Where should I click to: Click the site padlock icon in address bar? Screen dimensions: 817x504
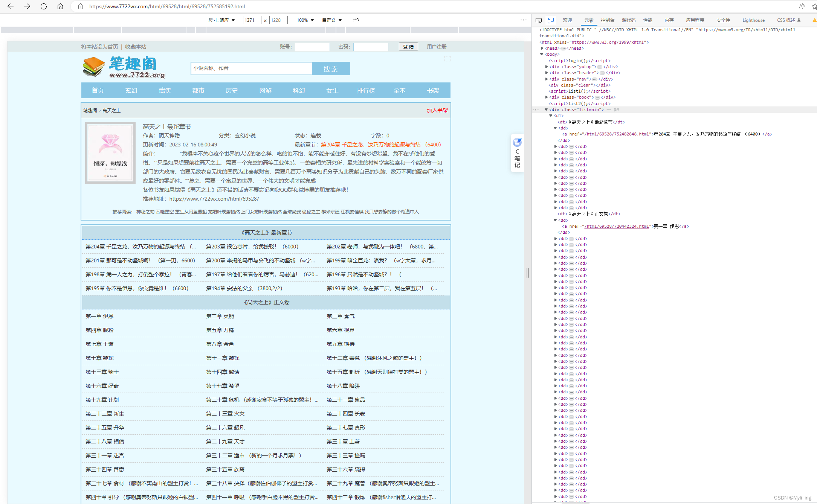[x=81, y=6]
